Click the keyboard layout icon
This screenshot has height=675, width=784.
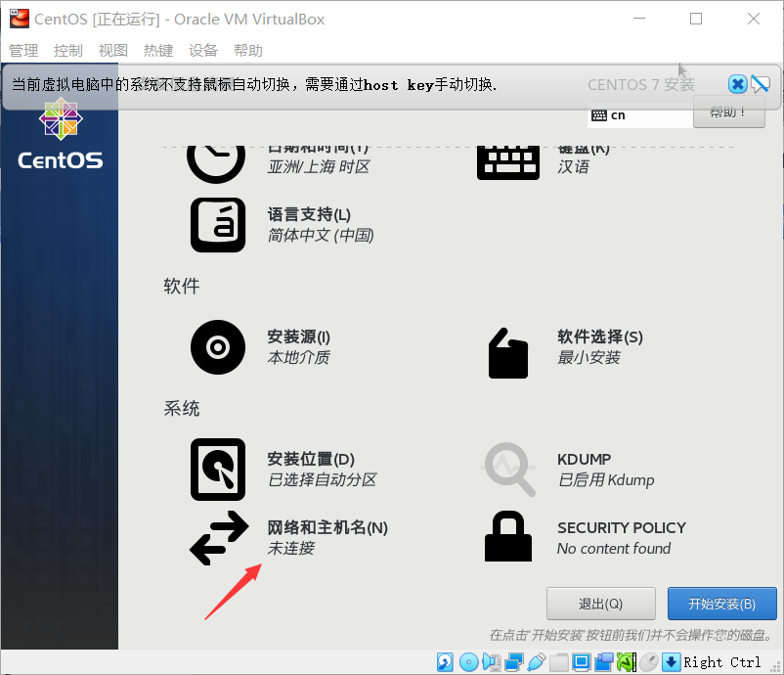point(508,162)
